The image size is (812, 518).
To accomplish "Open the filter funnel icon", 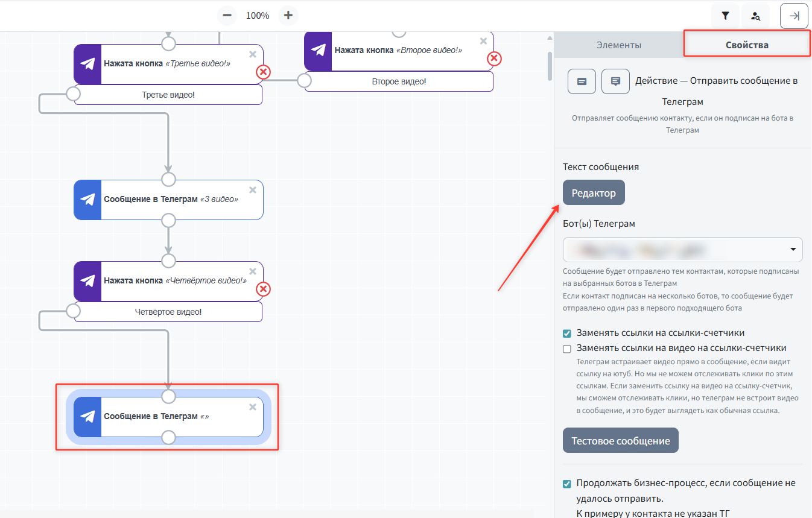I will [x=725, y=16].
